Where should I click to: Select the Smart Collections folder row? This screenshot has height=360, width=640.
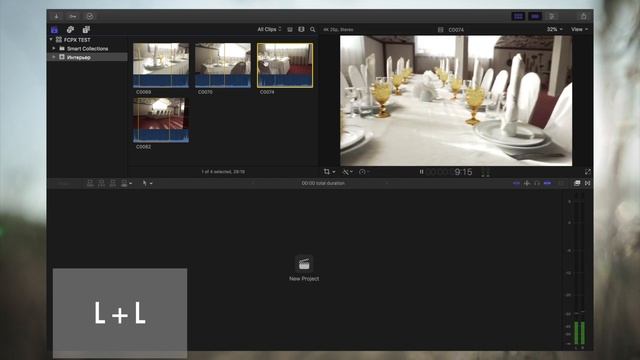point(87,49)
